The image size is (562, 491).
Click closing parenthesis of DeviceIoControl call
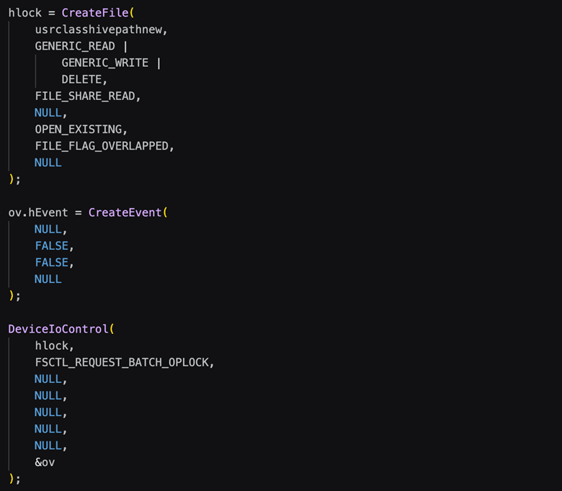coord(11,478)
